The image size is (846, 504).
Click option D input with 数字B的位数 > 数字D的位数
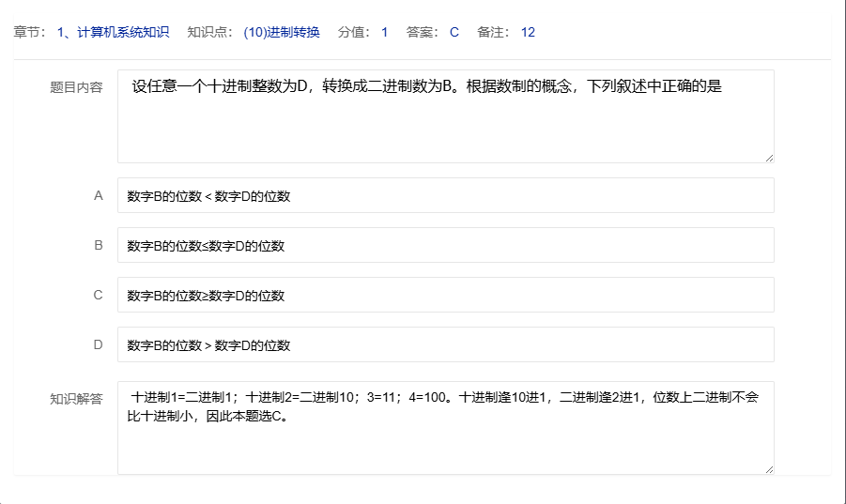445,345
